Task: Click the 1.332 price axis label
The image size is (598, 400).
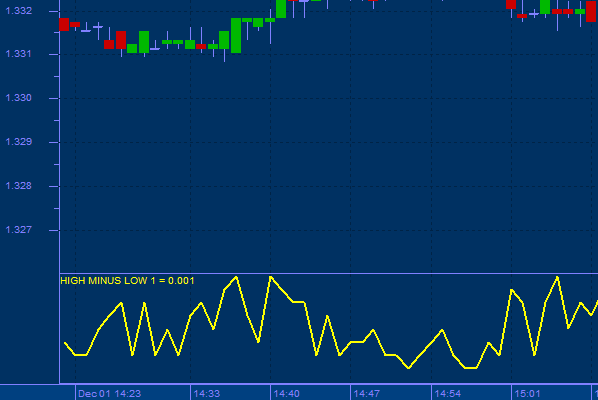Action: pyautogui.click(x=19, y=11)
